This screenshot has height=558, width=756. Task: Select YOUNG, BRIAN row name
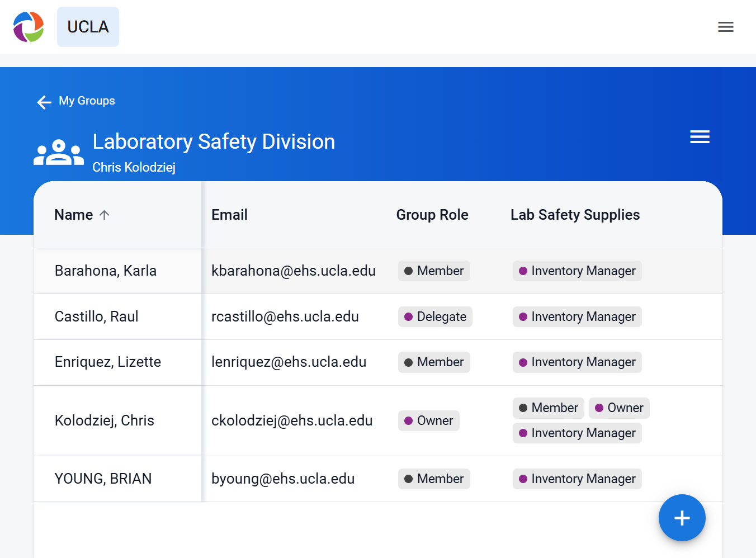click(x=103, y=479)
